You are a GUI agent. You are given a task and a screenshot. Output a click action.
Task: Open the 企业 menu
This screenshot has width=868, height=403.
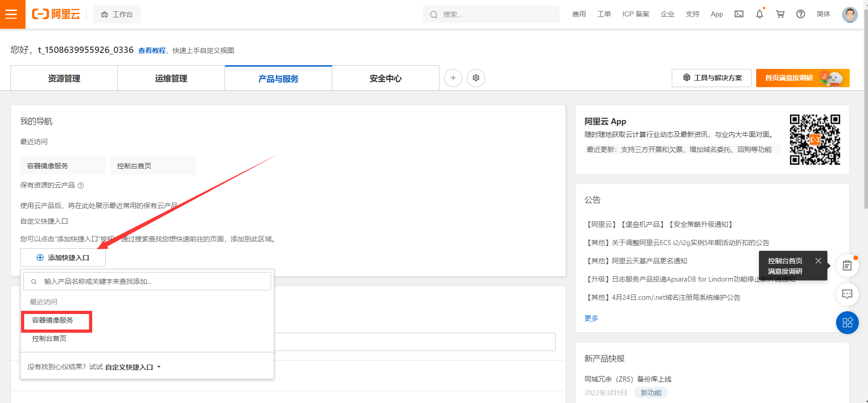pyautogui.click(x=667, y=14)
